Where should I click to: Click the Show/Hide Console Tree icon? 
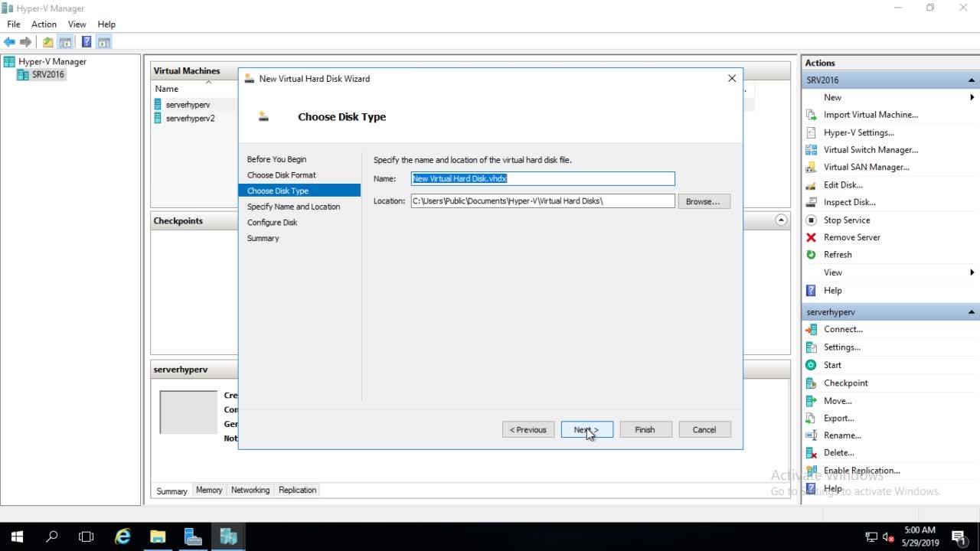point(65,42)
